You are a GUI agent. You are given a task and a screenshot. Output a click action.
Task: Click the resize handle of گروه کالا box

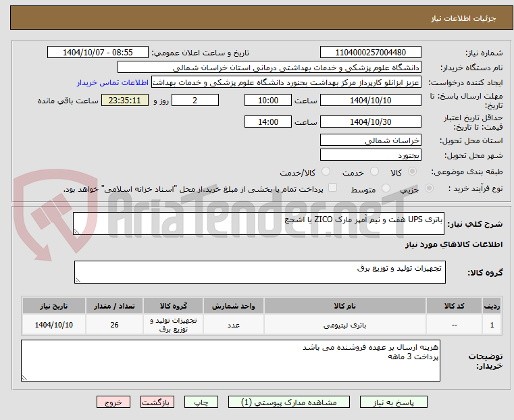click(x=78, y=280)
